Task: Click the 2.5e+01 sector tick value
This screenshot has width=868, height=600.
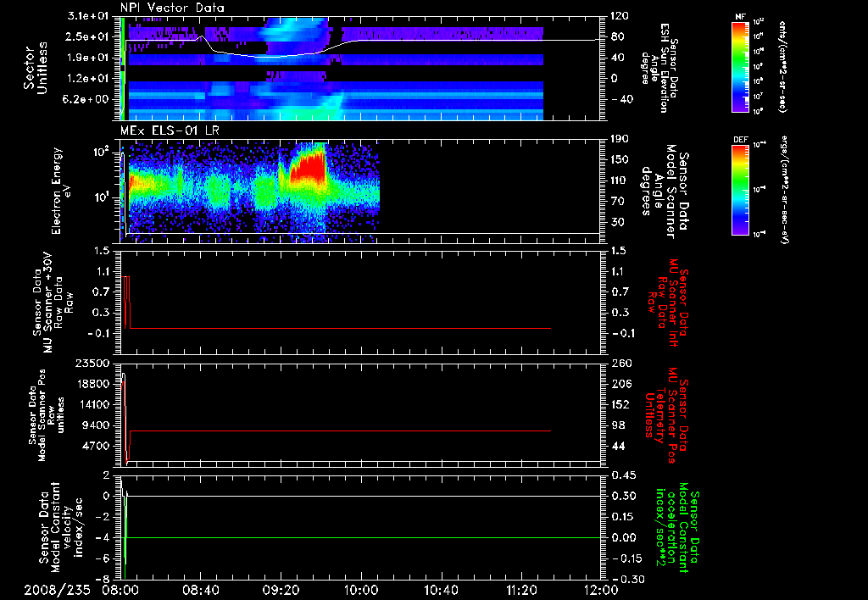Action: (88, 37)
